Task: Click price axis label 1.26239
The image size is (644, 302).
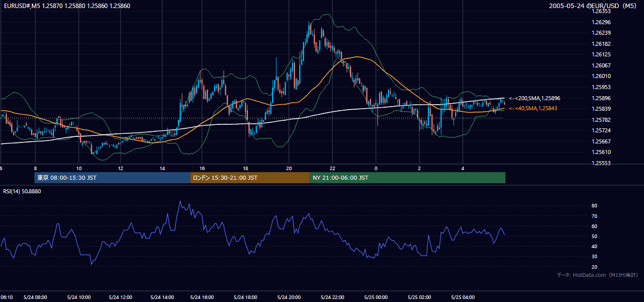Action: tap(601, 33)
